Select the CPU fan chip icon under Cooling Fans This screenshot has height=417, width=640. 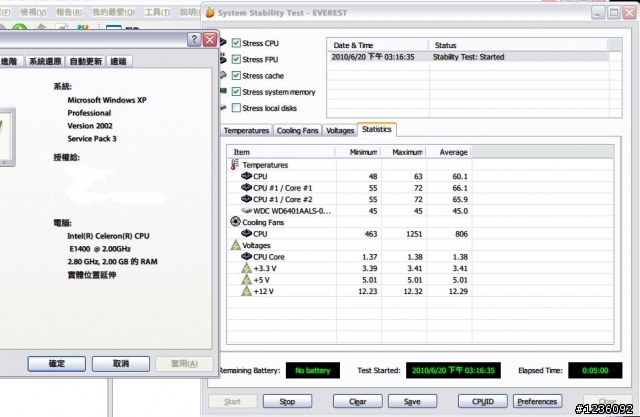click(246, 233)
